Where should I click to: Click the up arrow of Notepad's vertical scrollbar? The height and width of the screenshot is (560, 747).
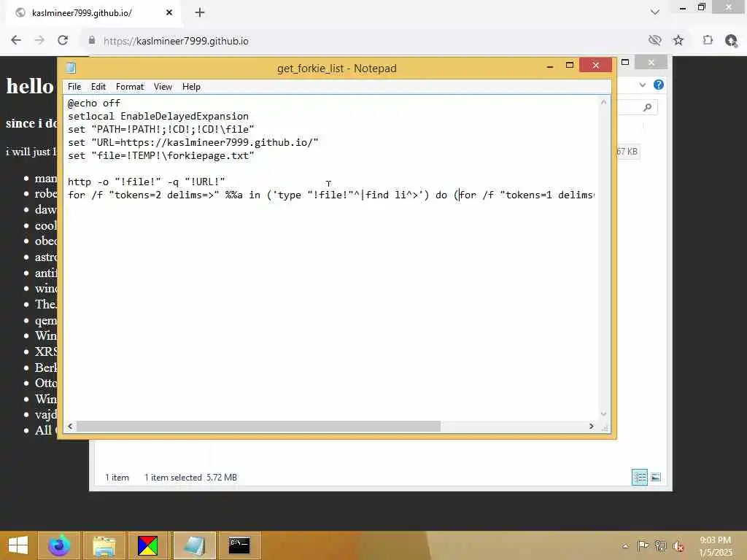point(603,102)
